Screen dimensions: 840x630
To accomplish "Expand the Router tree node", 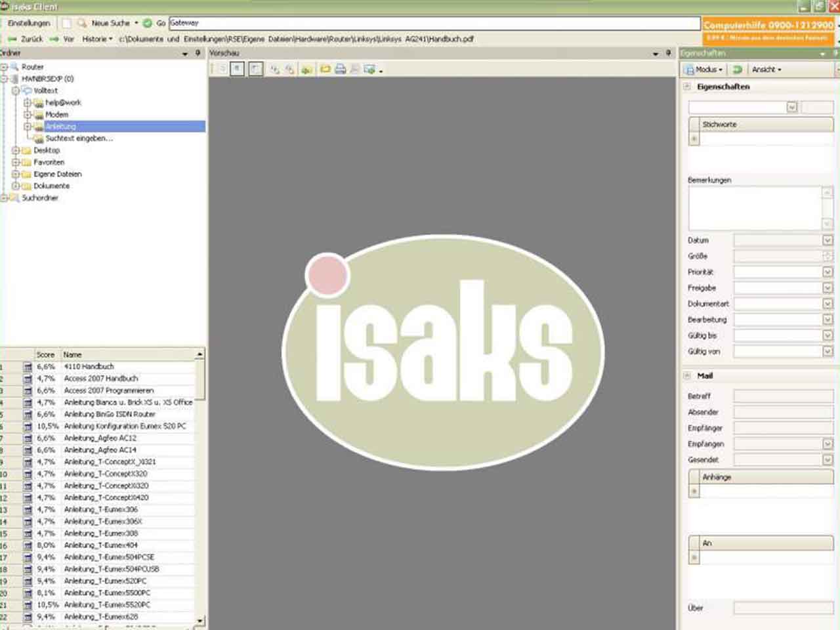I will [x=4, y=67].
